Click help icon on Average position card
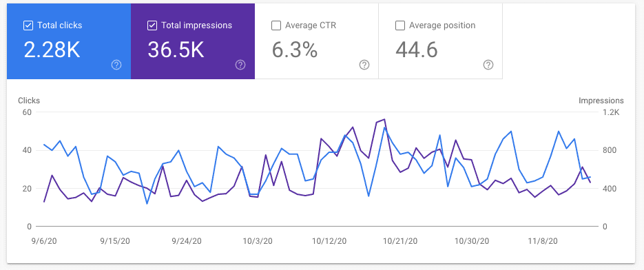Viewport: 644px width, 270px height. (488, 65)
